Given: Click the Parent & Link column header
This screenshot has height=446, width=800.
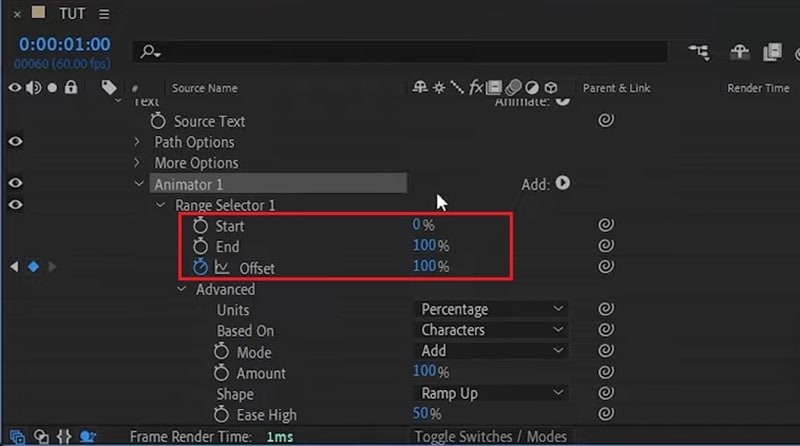Looking at the screenshot, I should [x=616, y=88].
